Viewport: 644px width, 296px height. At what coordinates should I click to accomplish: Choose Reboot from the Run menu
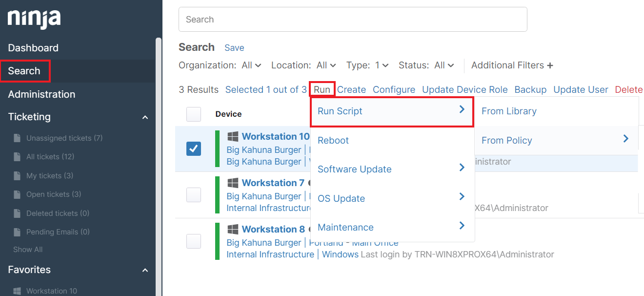coord(392,141)
